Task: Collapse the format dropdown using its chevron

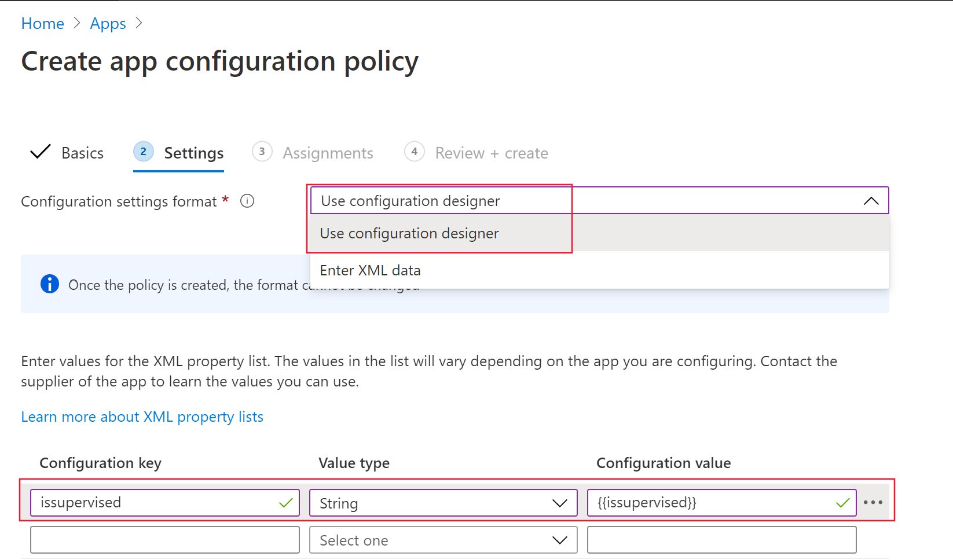Action: point(871,201)
